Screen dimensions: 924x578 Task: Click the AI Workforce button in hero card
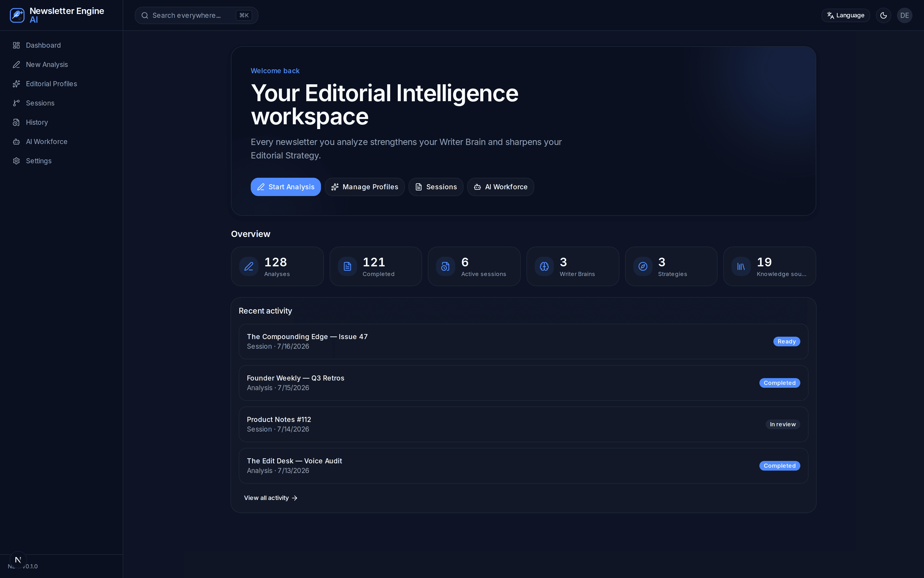coord(500,187)
